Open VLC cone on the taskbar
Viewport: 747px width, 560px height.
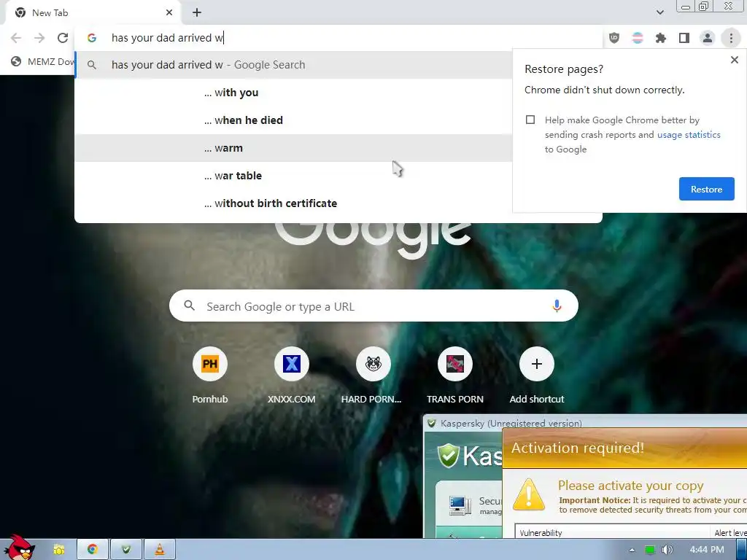tap(160, 550)
